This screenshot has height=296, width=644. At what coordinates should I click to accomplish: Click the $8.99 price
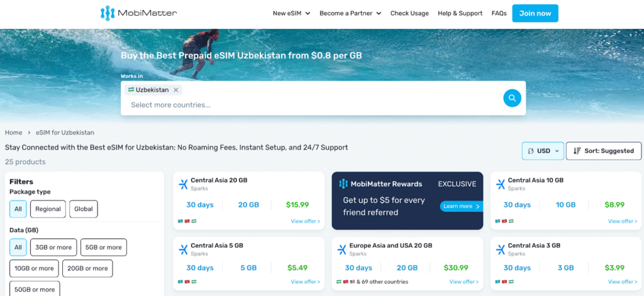[x=614, y=204]
